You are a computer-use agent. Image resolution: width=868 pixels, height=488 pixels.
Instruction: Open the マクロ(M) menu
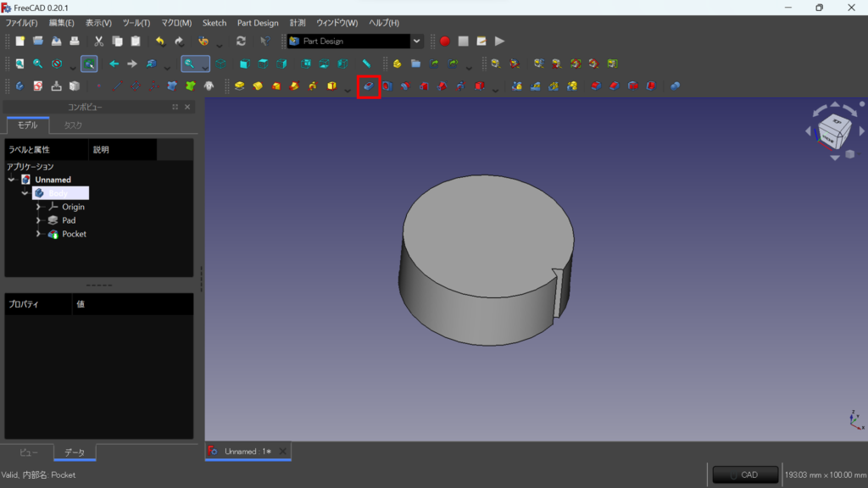click(x=176, y=23)
